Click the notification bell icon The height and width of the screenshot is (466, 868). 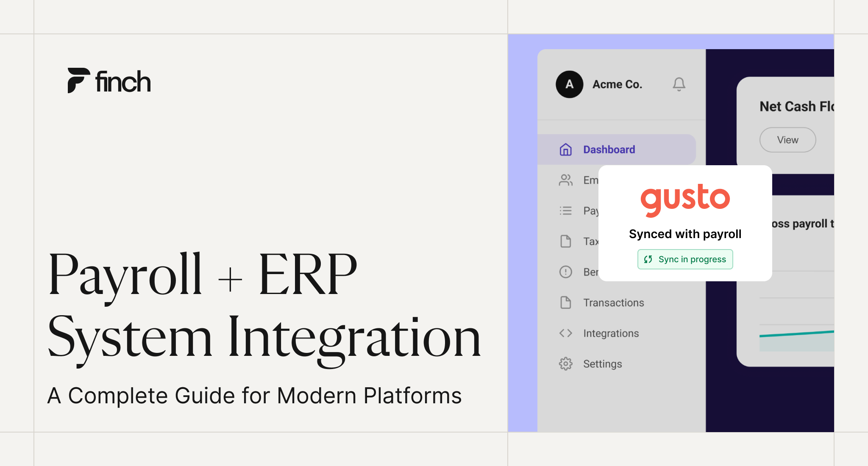pos(679,84)
